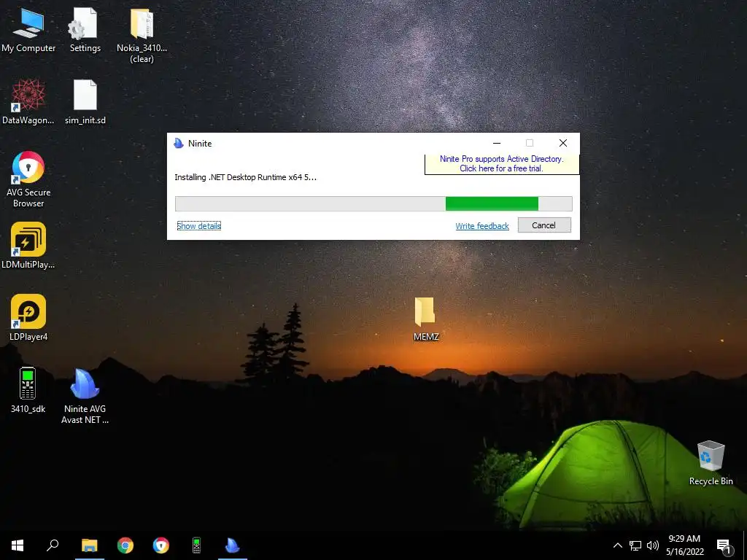Switch to Ninite app in taskbar
Viewport: 747px width, 560px height.
(x=233, y=545)
